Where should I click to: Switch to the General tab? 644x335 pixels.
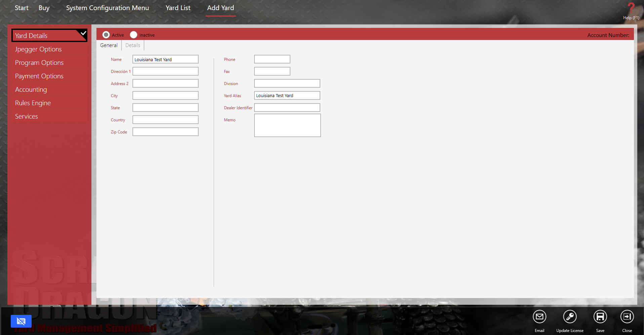(x=109, y=45)
